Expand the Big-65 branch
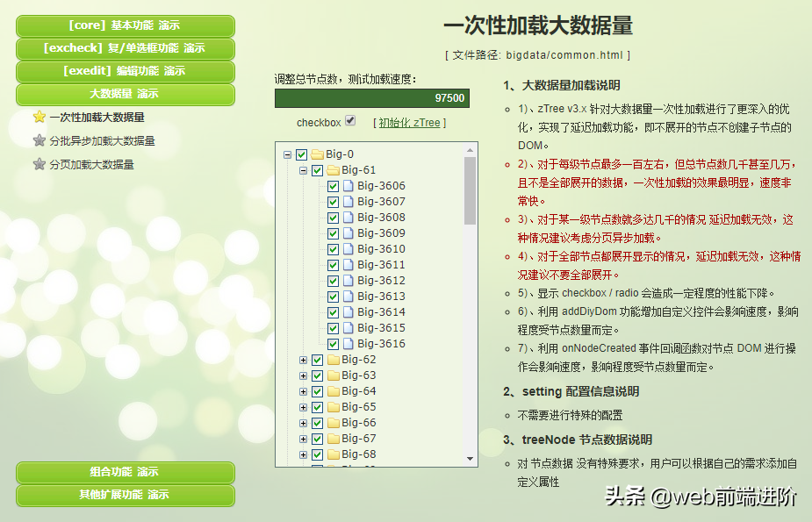Image resolution: width=812 pixels, height=522 pixels. coord(302,406)
